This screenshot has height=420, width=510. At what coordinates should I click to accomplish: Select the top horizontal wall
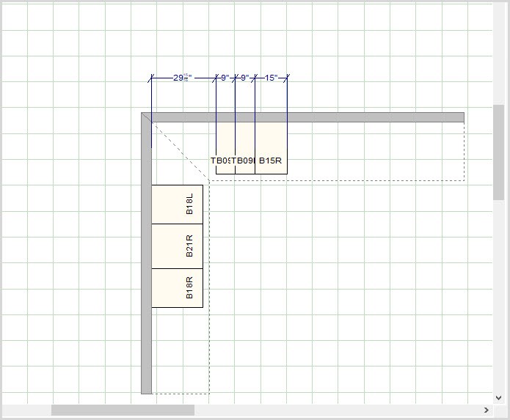302,117
